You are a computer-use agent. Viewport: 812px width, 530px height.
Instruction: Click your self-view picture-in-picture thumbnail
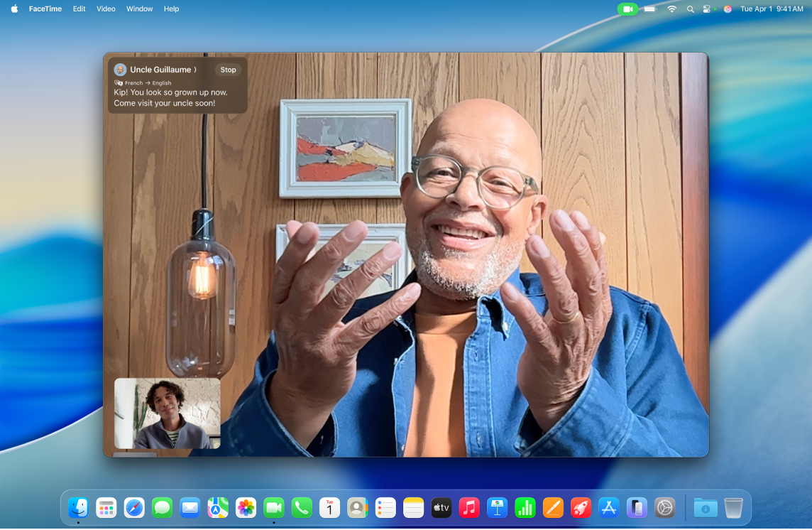click(x=166, y=414)
